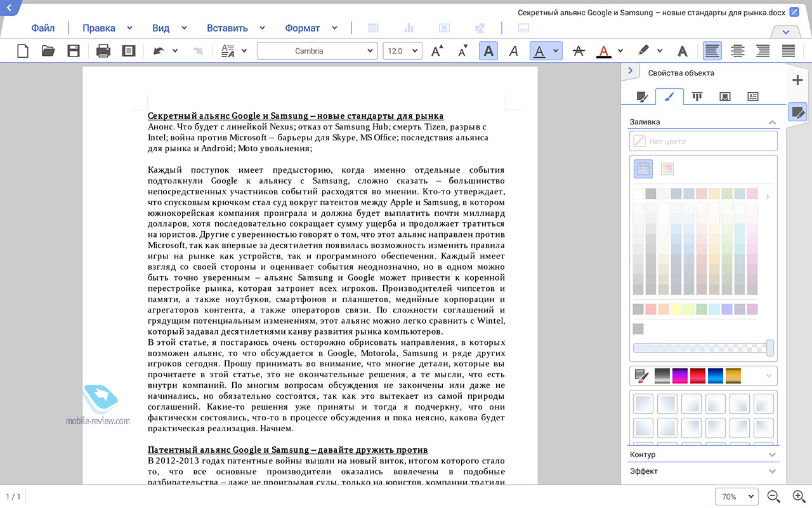Create a new document with the blank page icon
This screenshot has height=508, width=812.
23,51
